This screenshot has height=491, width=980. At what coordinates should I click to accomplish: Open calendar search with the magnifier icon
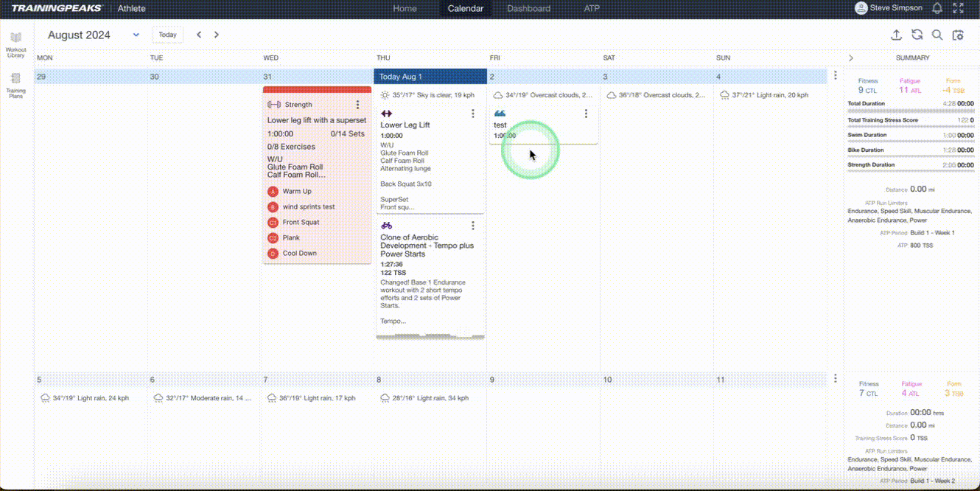coord(938,35)
